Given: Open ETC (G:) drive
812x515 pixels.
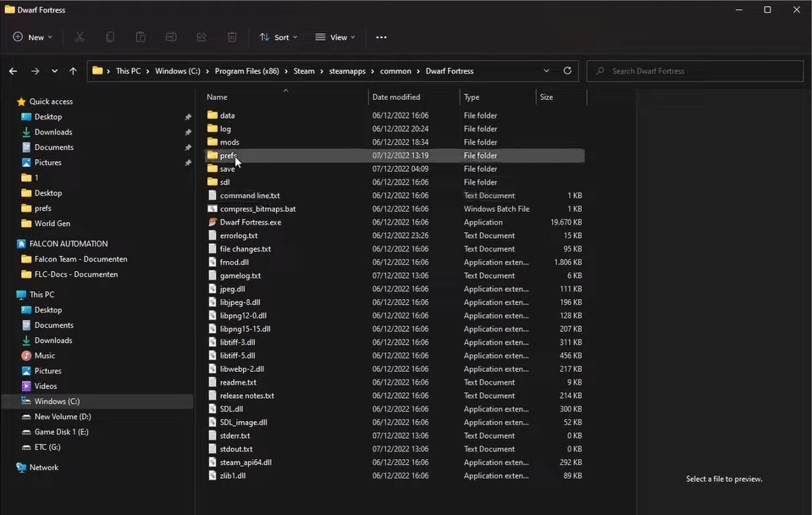Looking at the screenshot, I should [x=47, y=447].
